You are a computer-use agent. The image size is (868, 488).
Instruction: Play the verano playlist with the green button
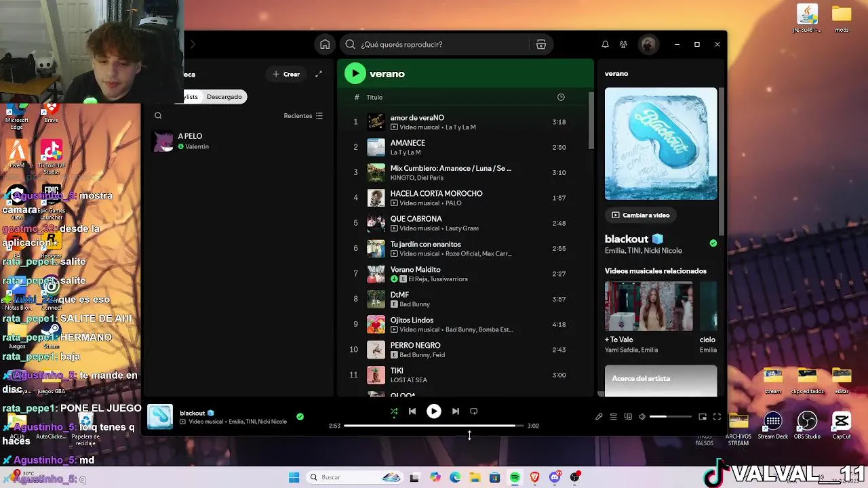click(x=355, y=74)
